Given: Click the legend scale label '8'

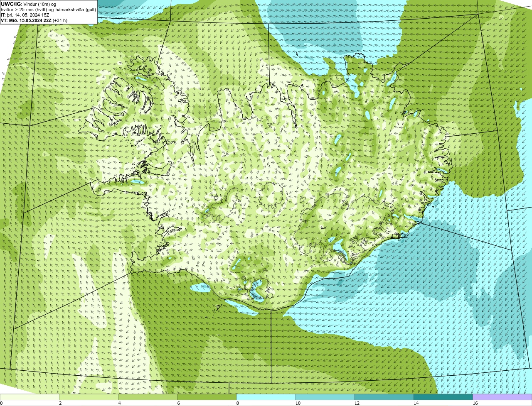Looking at the screenshot, I should 237,403.
